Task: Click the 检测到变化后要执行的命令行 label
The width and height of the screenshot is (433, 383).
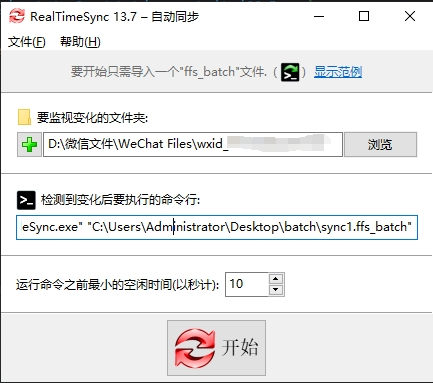Action: [x=120, y=200]
